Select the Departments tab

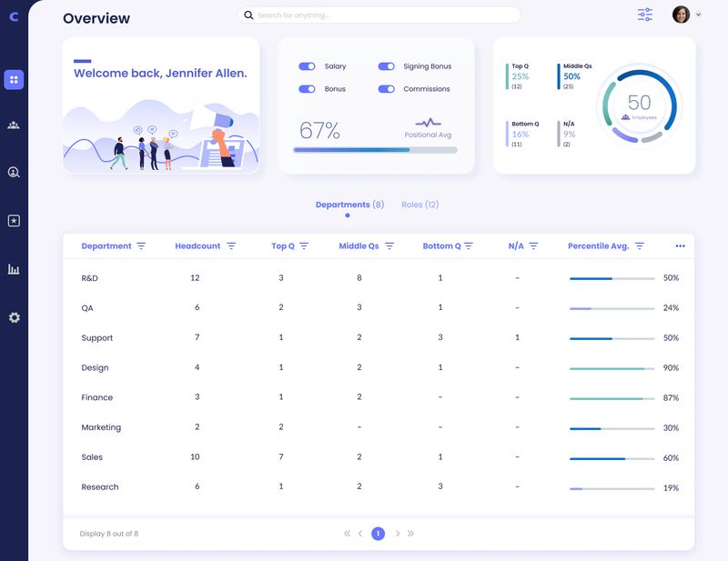point(347,204)
